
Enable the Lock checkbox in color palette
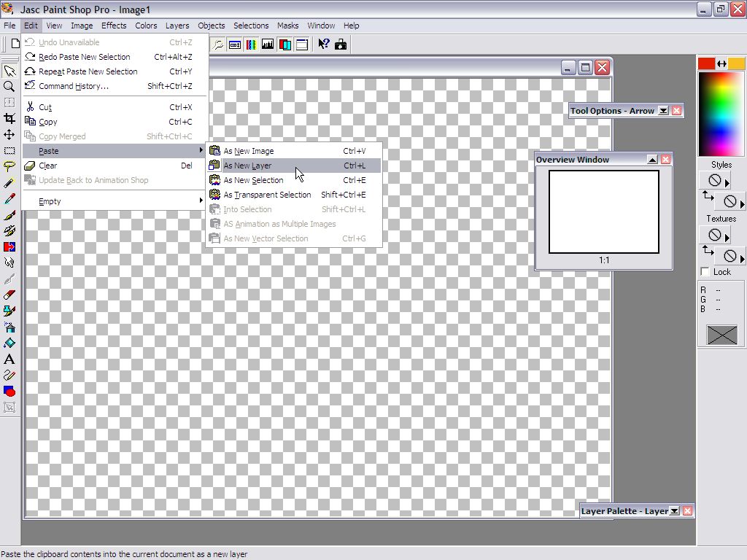point(705,272)
